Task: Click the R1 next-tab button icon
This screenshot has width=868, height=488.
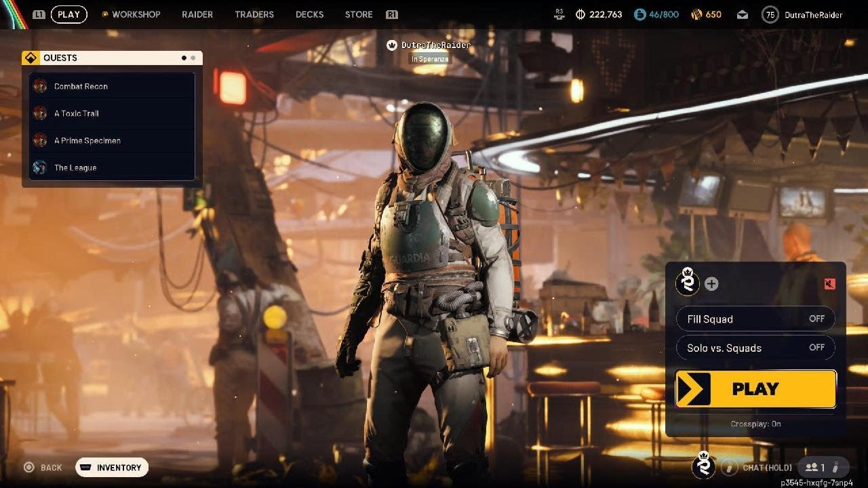Action: click(391, 14)
